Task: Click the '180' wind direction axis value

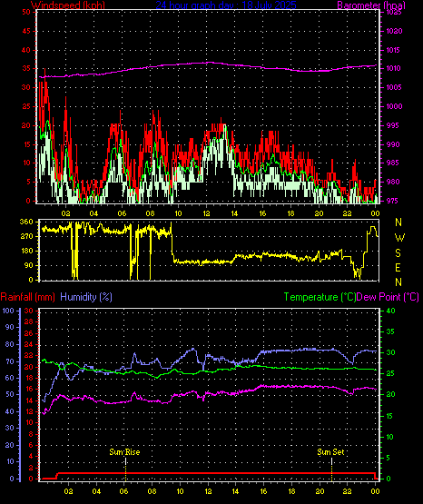Action: (26, 251)
